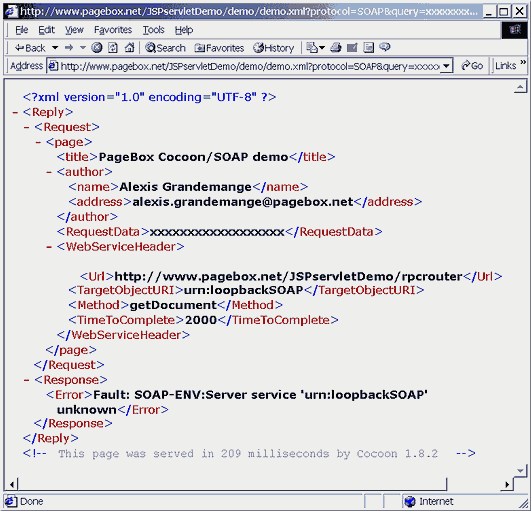
Task: Click the Messenger toolbar icon
Action: [x=385, y=47]
